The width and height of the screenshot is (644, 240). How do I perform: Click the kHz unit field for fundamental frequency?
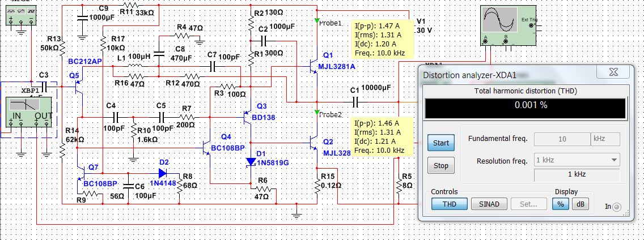605,139
